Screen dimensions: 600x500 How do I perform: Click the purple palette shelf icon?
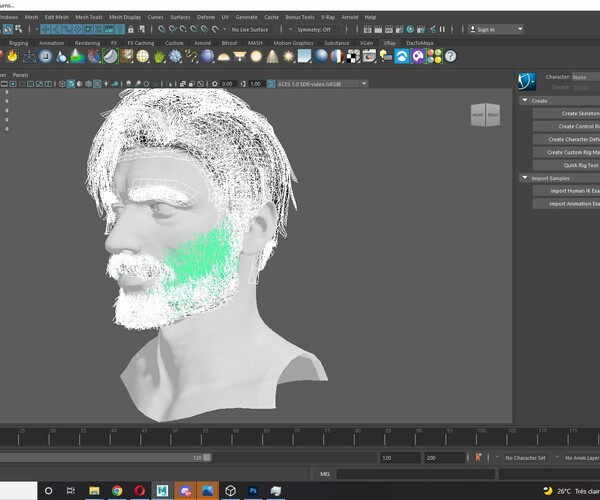(418, 56)
